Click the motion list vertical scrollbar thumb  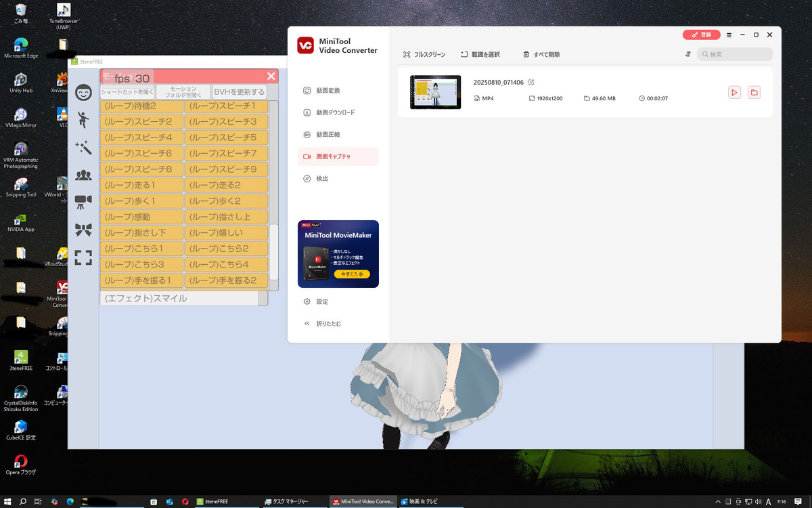click(x=274, y=251)
